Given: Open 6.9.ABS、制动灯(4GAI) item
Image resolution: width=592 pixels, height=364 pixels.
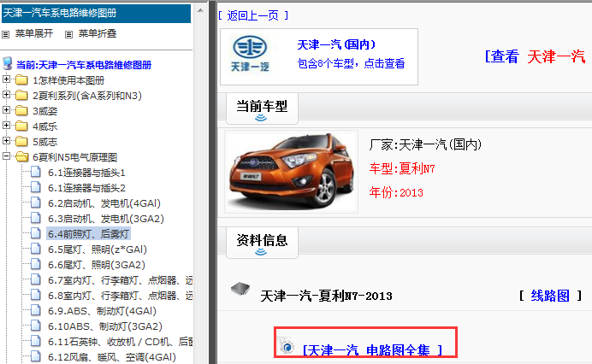Looking at the screenshot, I should 102,311.
